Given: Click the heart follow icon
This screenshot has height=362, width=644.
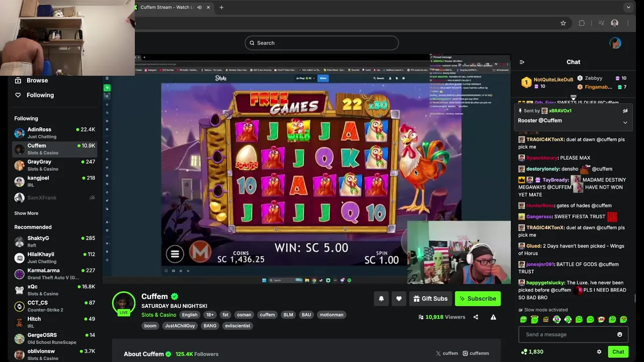Looking at the screenshot, I should tap(399, 299).
